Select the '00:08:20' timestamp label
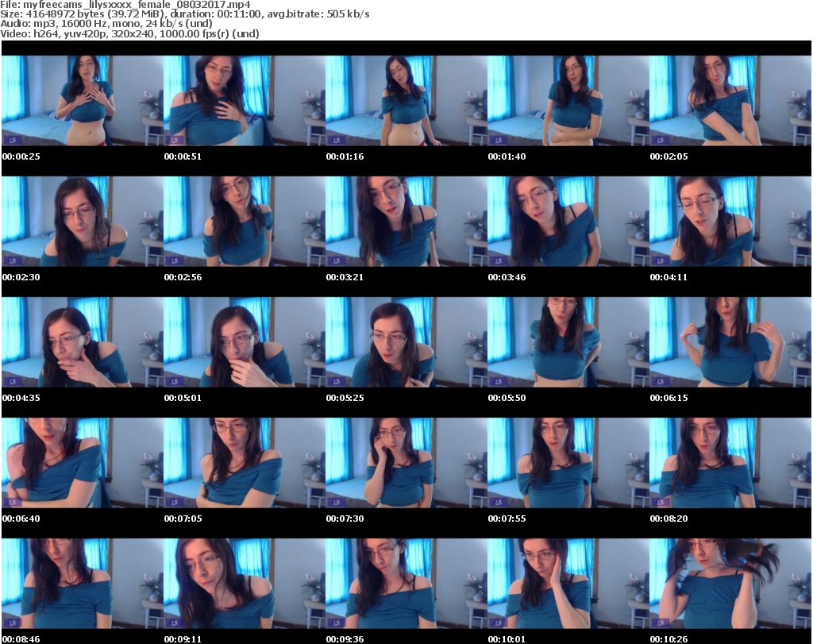The image size is (813, 644). (x=669, y=519)
